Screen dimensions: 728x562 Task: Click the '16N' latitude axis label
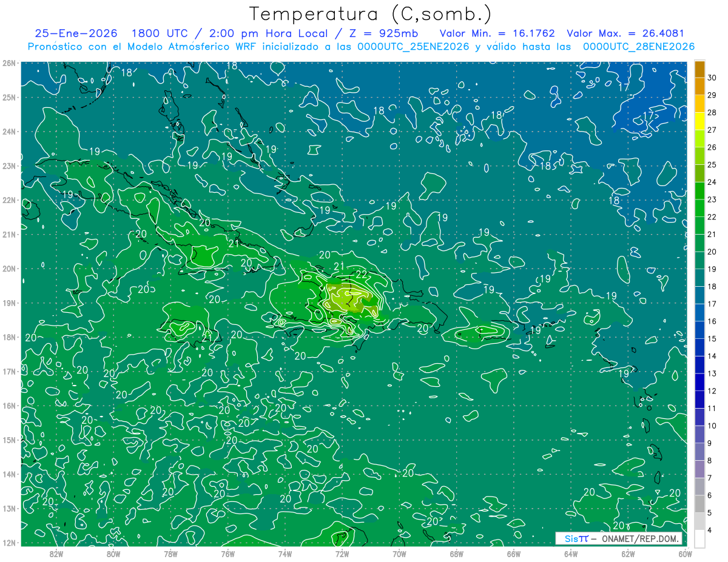click(8, 406)
